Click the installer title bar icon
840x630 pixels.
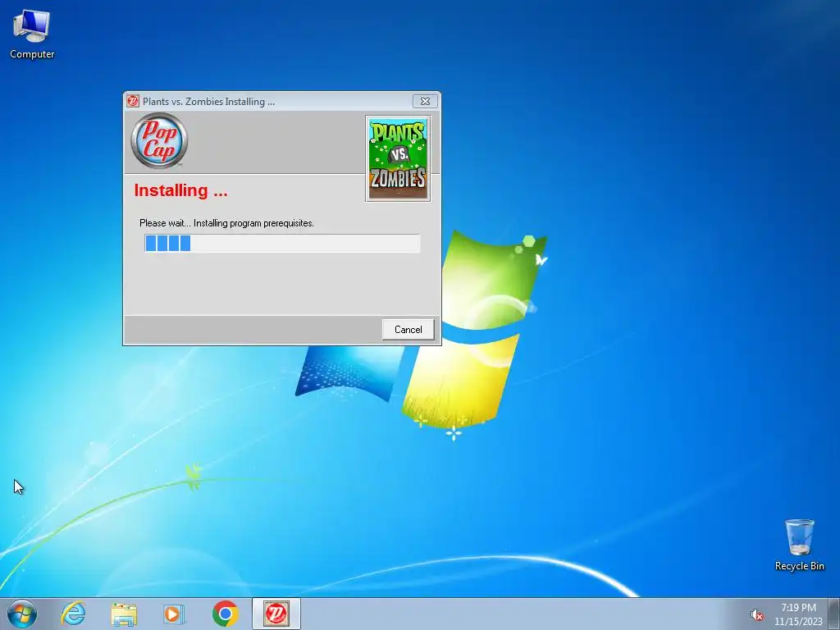[133, 101]
